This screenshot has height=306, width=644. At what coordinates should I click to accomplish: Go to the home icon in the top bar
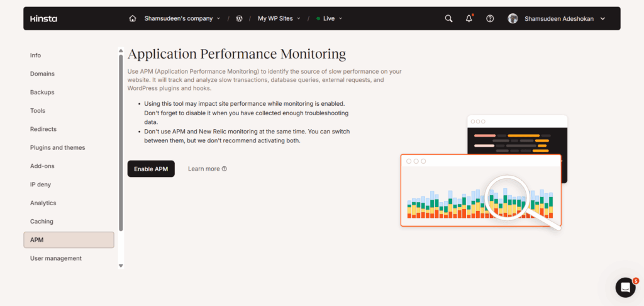pyautogui.click(x=132, y=18)
